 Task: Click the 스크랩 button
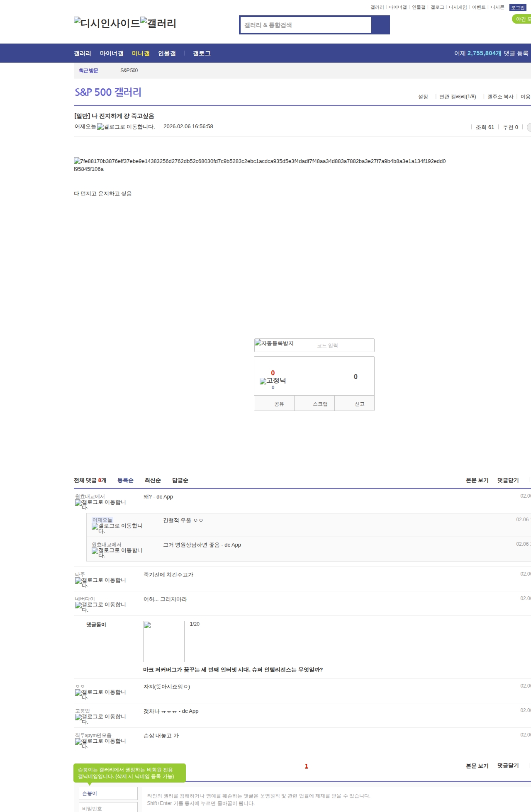coord(320,404)
